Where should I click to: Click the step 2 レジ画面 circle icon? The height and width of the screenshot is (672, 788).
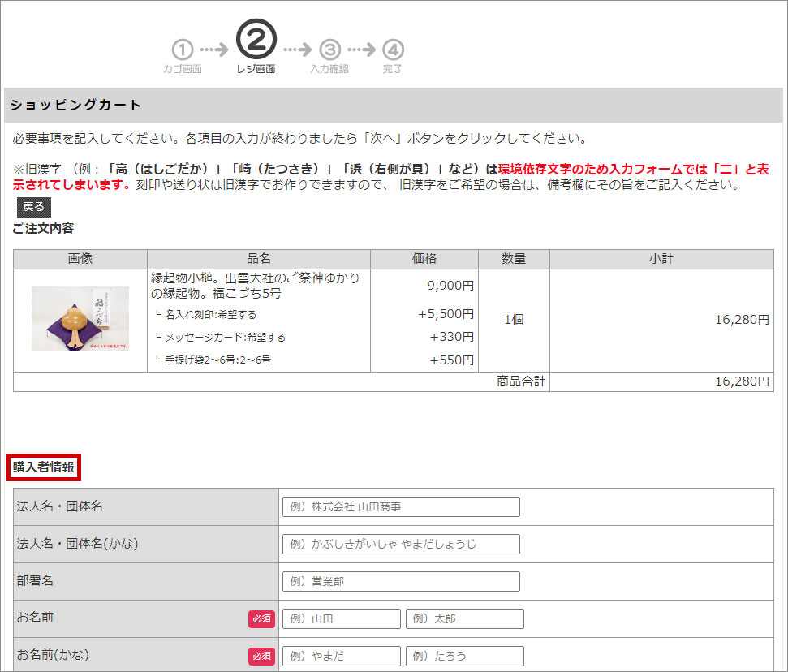coord(256,40)
